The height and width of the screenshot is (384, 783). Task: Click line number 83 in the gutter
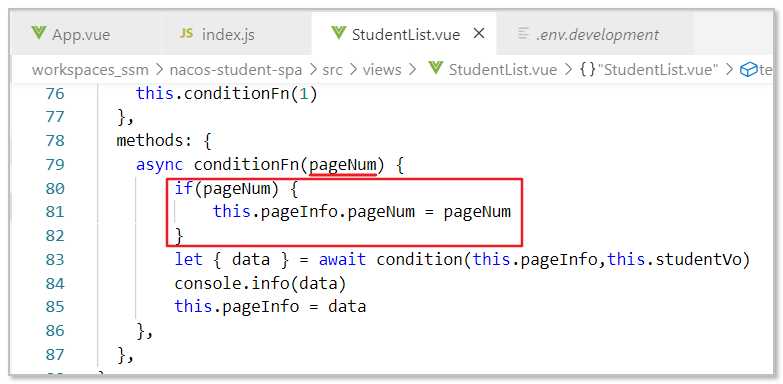[55, 259]
